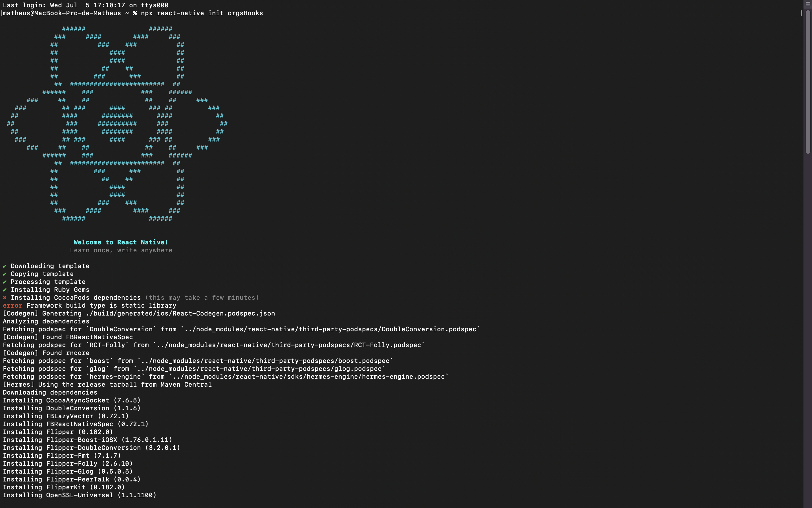Click 'Installing Flipper-Glog (0.5.0.5)'
Image resolution: width=812 pixels, height=508 pixels.
click(68, 471)
